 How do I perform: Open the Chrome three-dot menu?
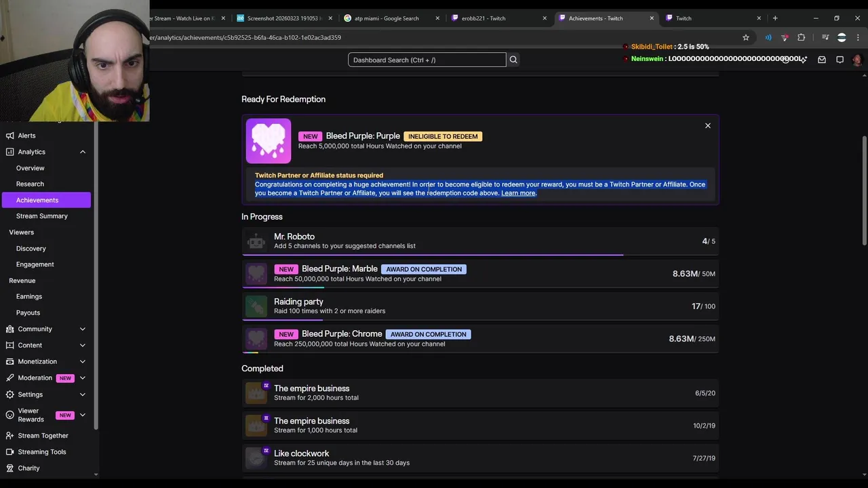(859, 37)
